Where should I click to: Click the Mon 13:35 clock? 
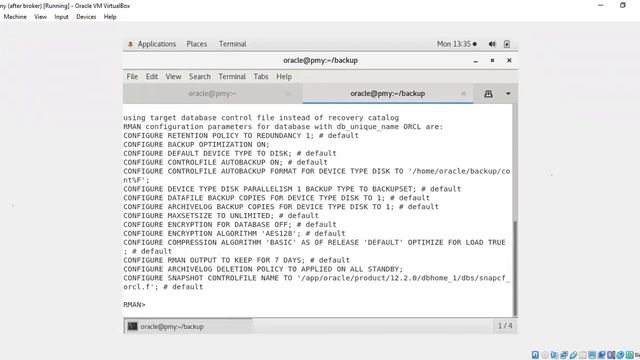coord(456,44)
